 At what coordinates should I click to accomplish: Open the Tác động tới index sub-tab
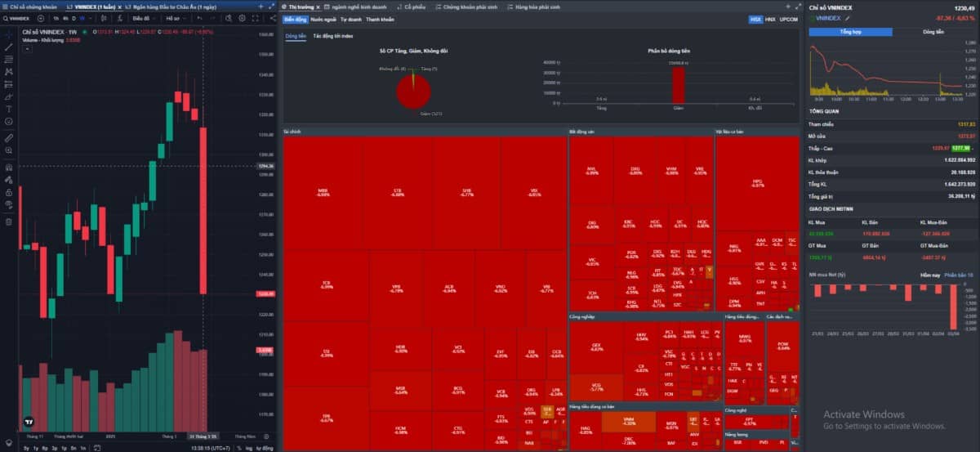click(333, 36)
